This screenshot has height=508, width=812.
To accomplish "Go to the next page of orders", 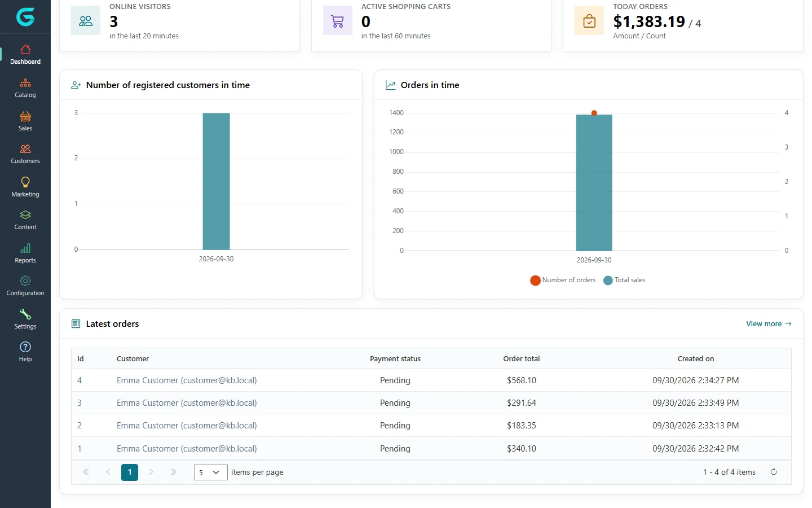I will click(151, 472).
